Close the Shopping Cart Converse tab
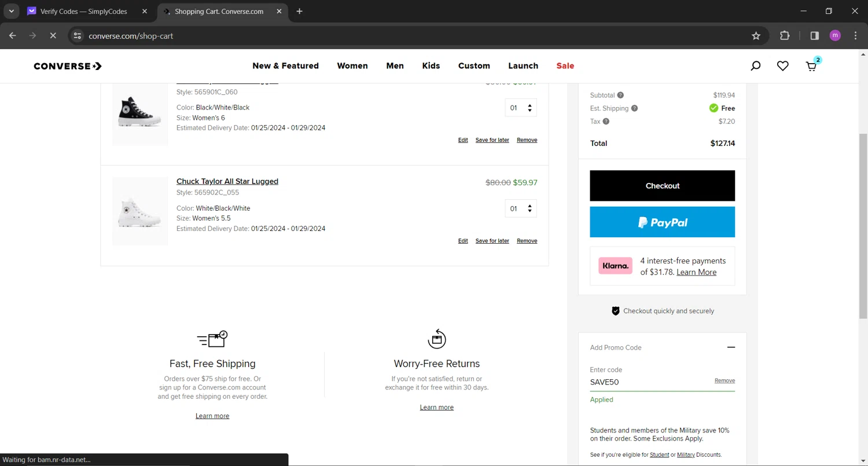Screen dimensions: 868x466 coord(279,12)
